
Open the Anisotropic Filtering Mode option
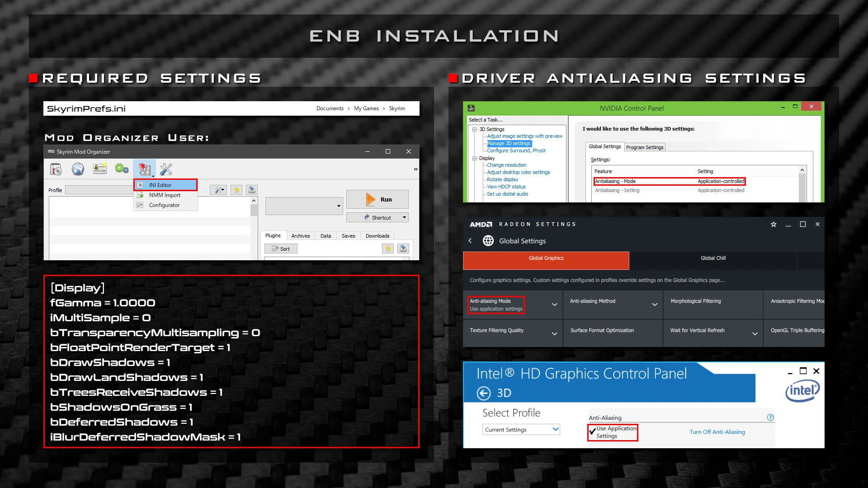[x=794, y=305]
